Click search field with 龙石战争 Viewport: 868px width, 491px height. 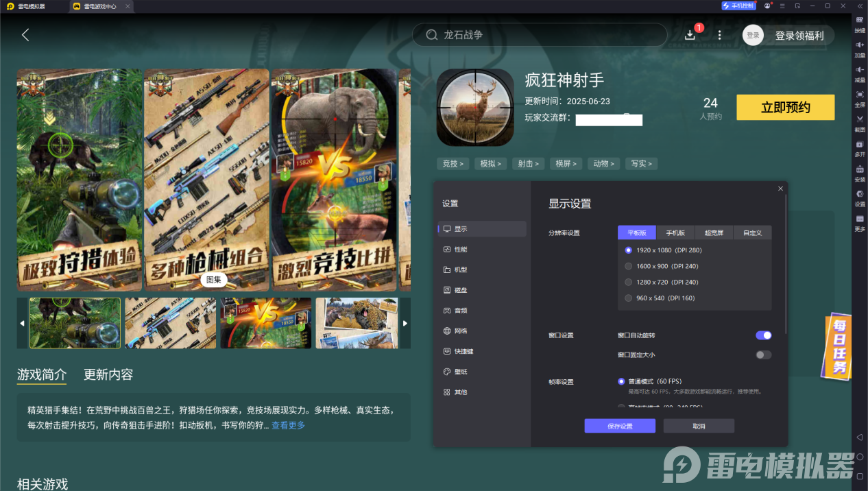[540, 35]
